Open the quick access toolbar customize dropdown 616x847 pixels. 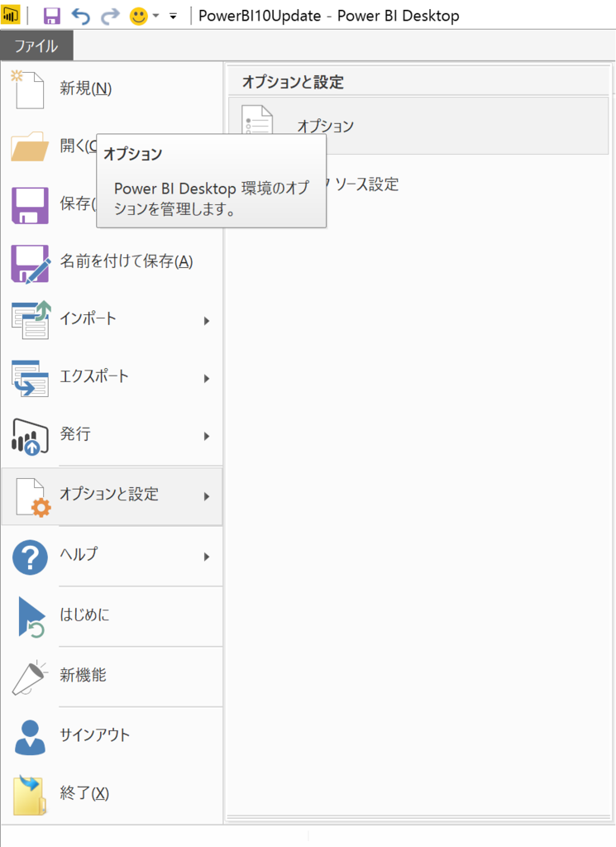pos(174,17)
